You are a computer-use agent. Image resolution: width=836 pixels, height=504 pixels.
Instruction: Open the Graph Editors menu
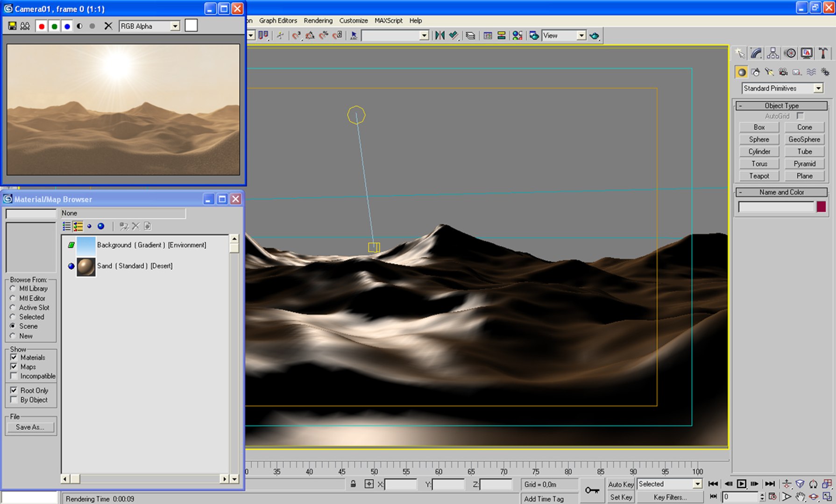pyautogui.click(x=278, y=21)
